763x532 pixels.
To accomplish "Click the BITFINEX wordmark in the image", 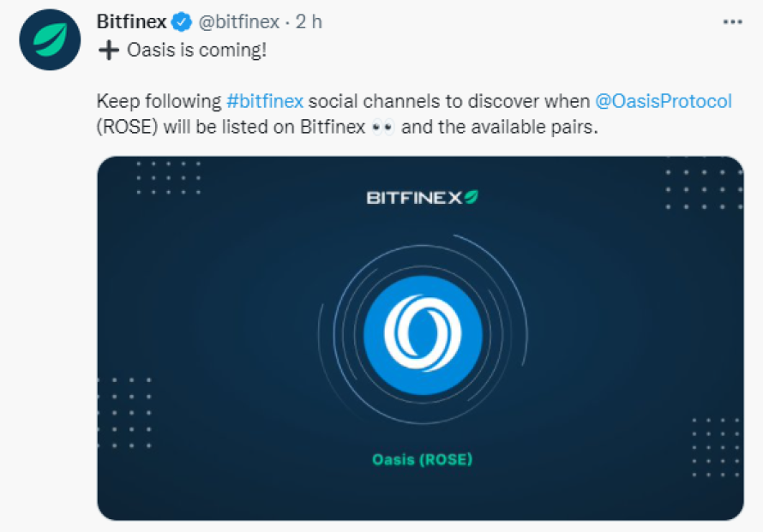I will (x=413, y=198).
